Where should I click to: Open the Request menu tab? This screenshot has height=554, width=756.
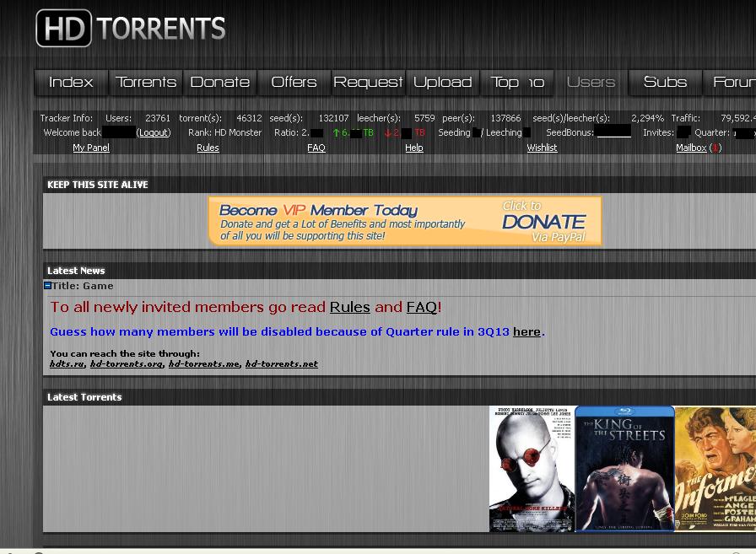click(369, 82)
